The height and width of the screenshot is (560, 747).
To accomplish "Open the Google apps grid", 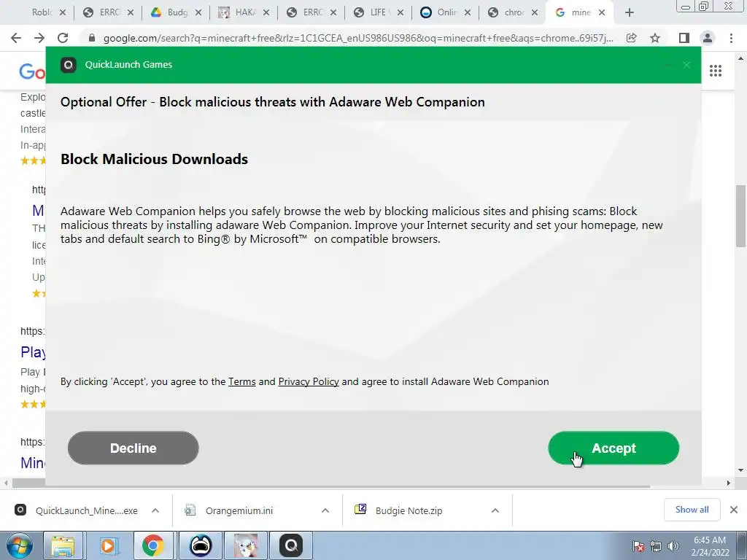I will [x=716, y=71].
